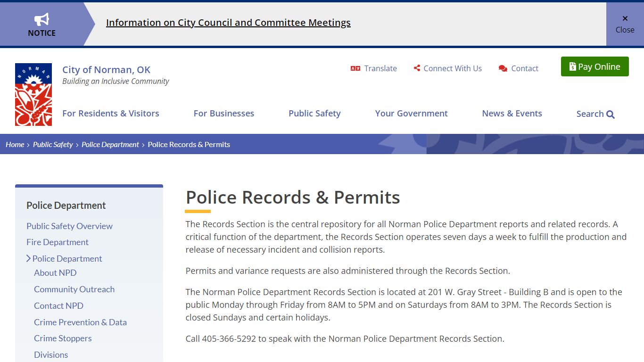
Task: Click the Police Records & Permits heading
Action: (293, 197)
